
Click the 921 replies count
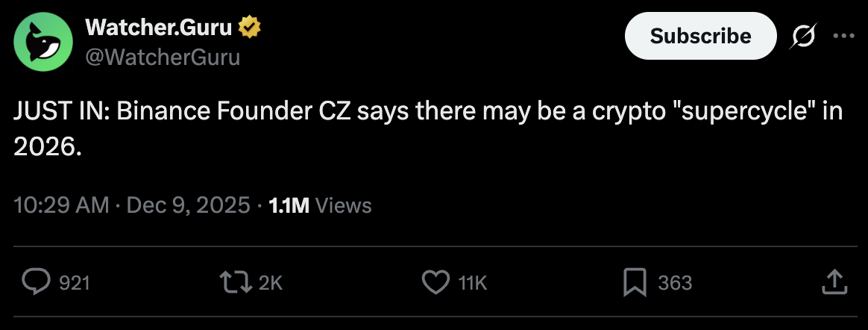tap(74, 283)
